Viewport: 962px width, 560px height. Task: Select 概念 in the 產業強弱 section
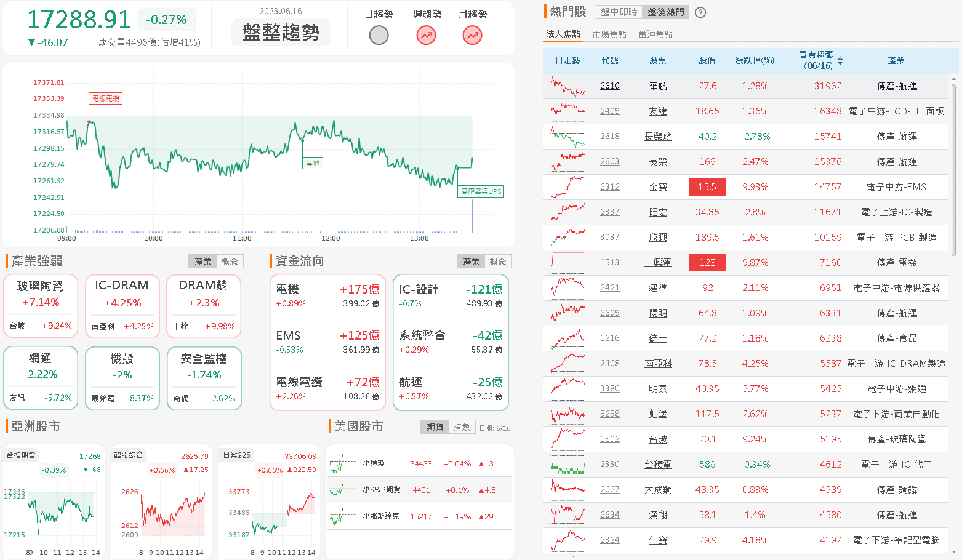click(x=230, y=262)
